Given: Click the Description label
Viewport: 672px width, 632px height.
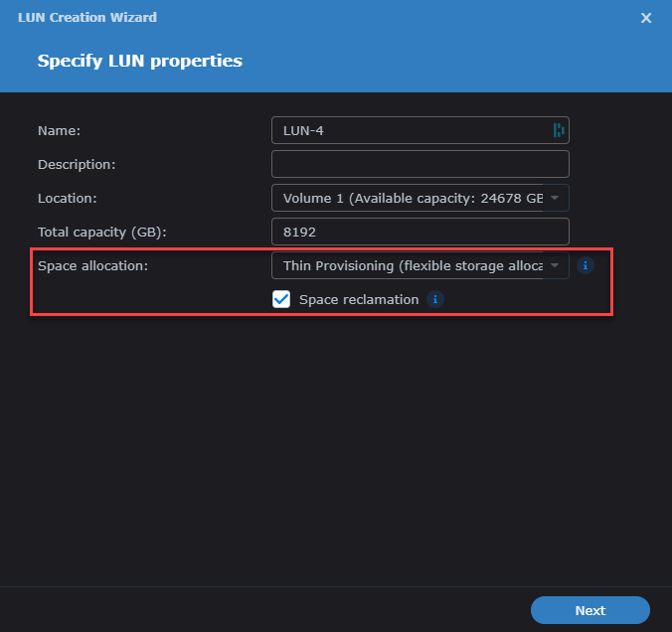Looking at the screenshot, I should [x=77, y=165].
